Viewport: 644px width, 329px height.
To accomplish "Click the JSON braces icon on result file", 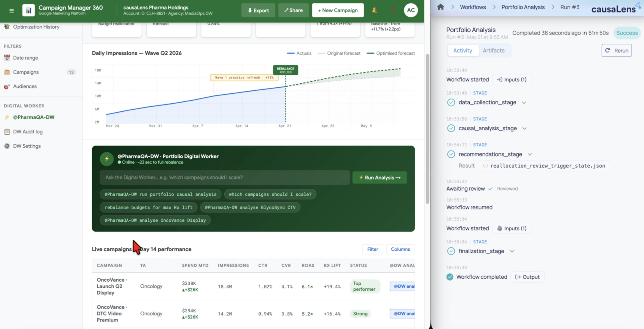I will tap(485, 166).
